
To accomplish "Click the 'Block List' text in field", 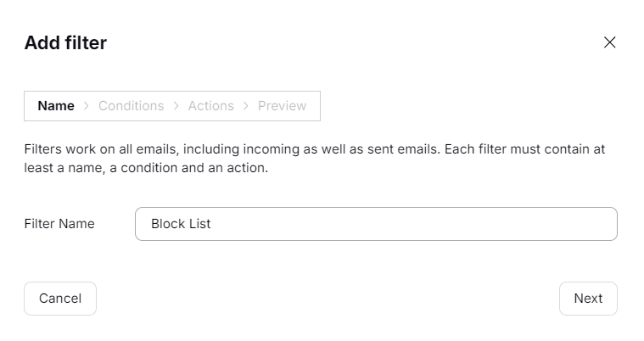I will 181,224.
